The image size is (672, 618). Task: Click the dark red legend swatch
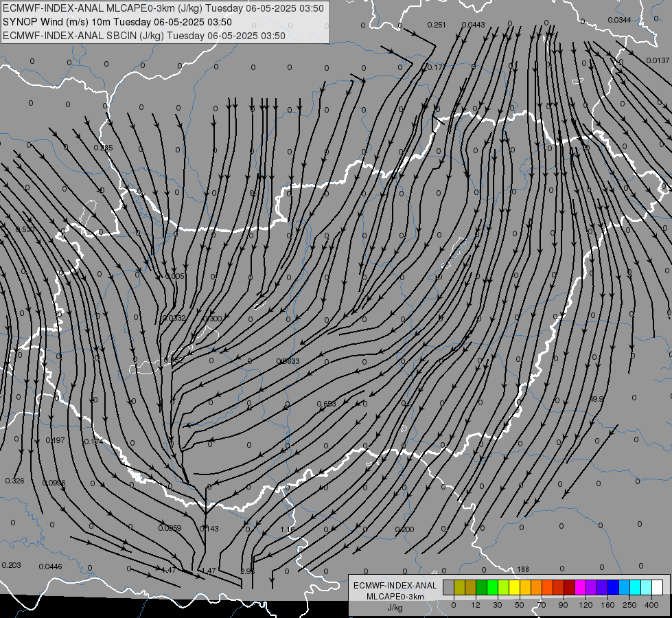[x=570, y=588]
